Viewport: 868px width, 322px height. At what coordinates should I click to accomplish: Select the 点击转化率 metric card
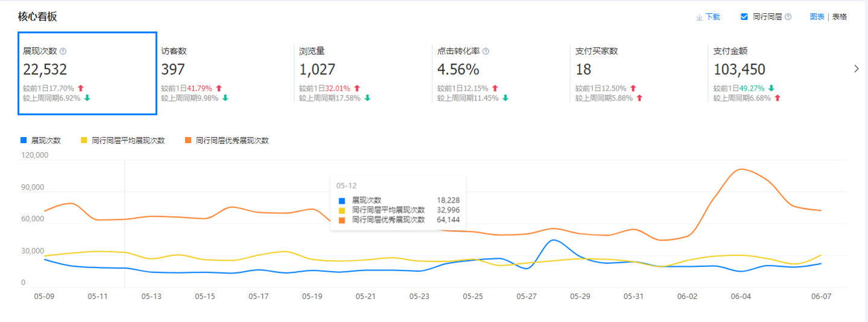(500, 72)
